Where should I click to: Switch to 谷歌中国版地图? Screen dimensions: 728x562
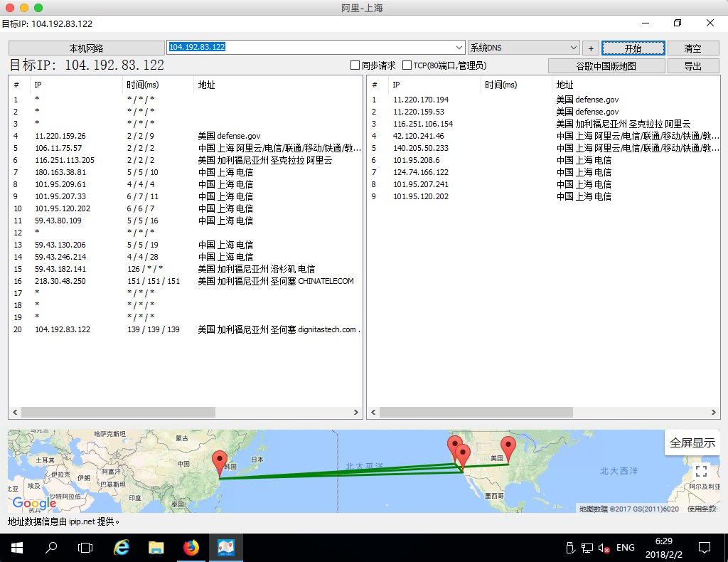click(606, 66)
